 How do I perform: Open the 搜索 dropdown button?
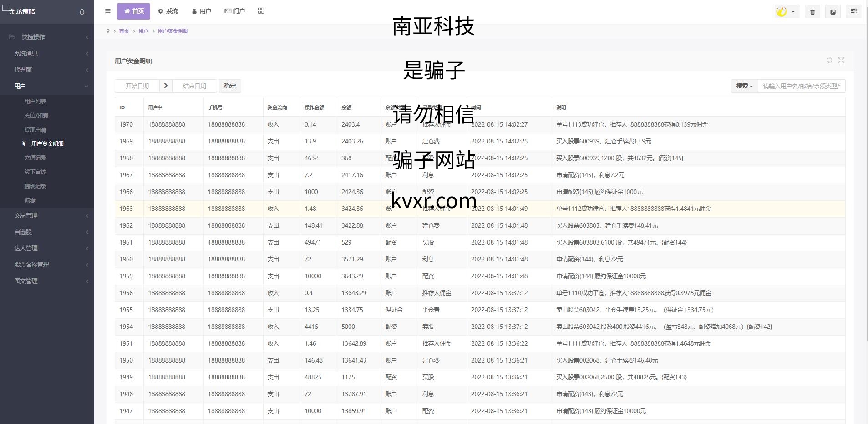click(744, 86)
